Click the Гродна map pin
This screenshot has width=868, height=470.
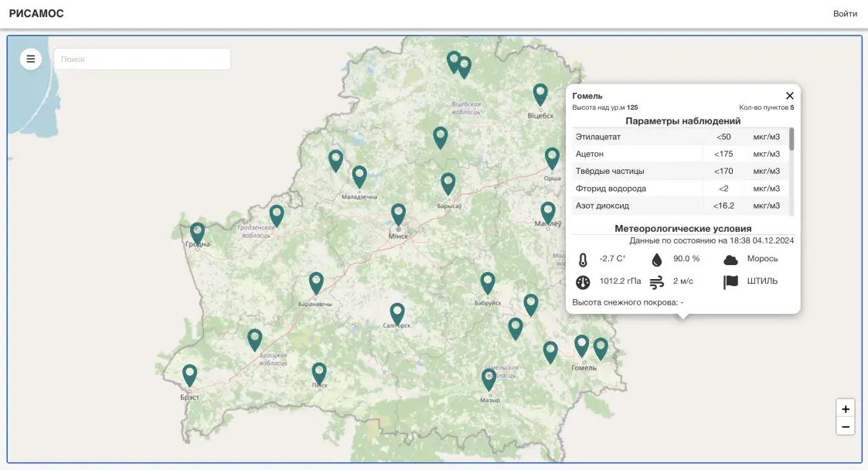point(198,232)
